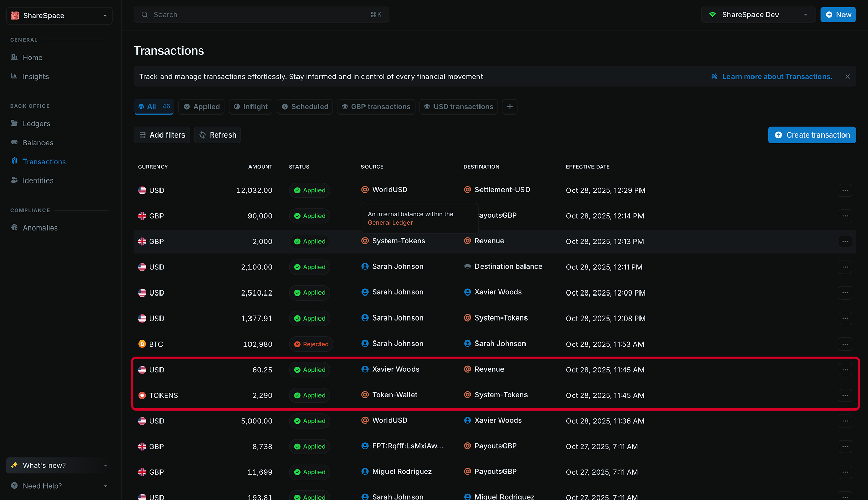The image size is (868, 500).
Task: Go to Home in sidebar
Action: [32, 57]
